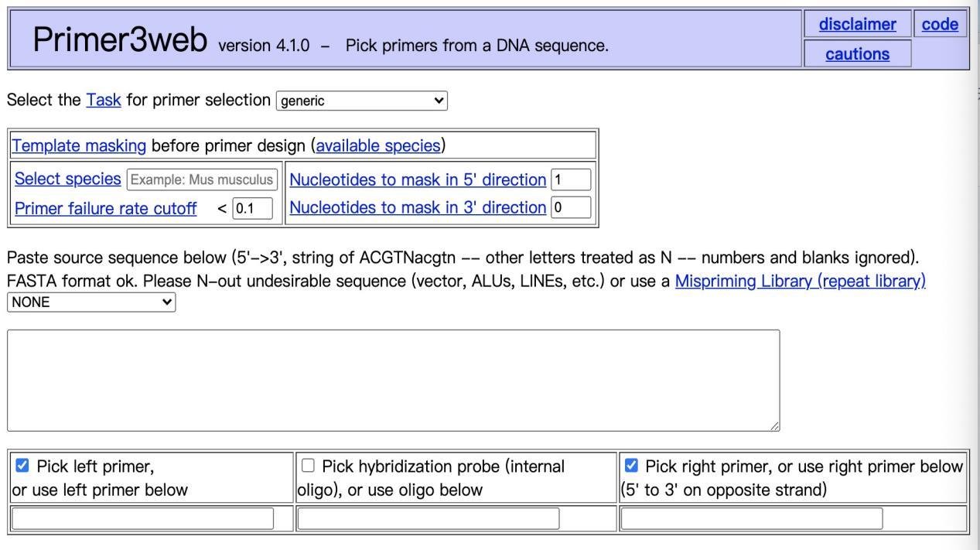980x550 pixels.
Task: Open Primer failure rate cutoff link
Action: point(104,208)
